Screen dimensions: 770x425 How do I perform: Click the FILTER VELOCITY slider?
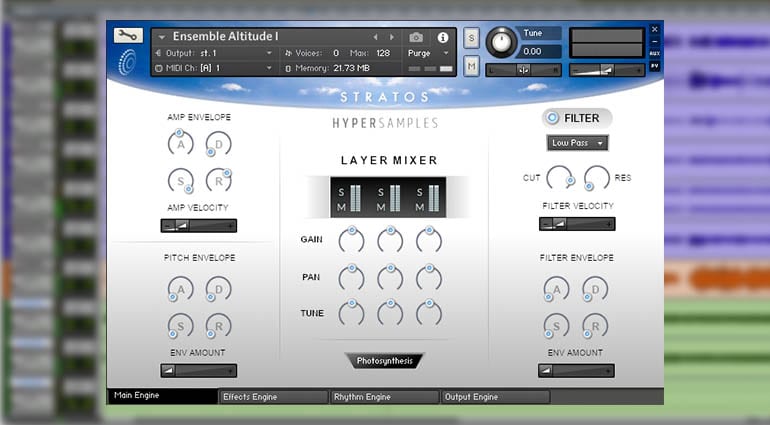click(577, 224)
